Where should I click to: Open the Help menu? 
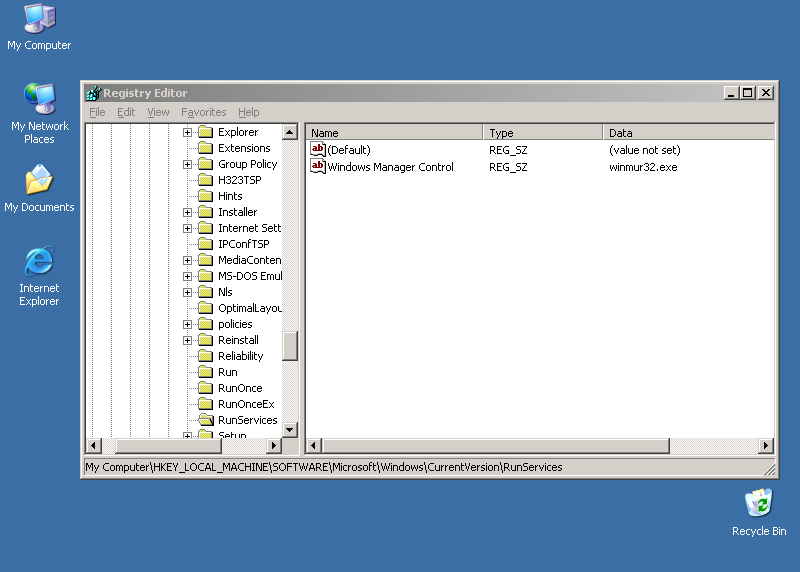click(248, 112)
